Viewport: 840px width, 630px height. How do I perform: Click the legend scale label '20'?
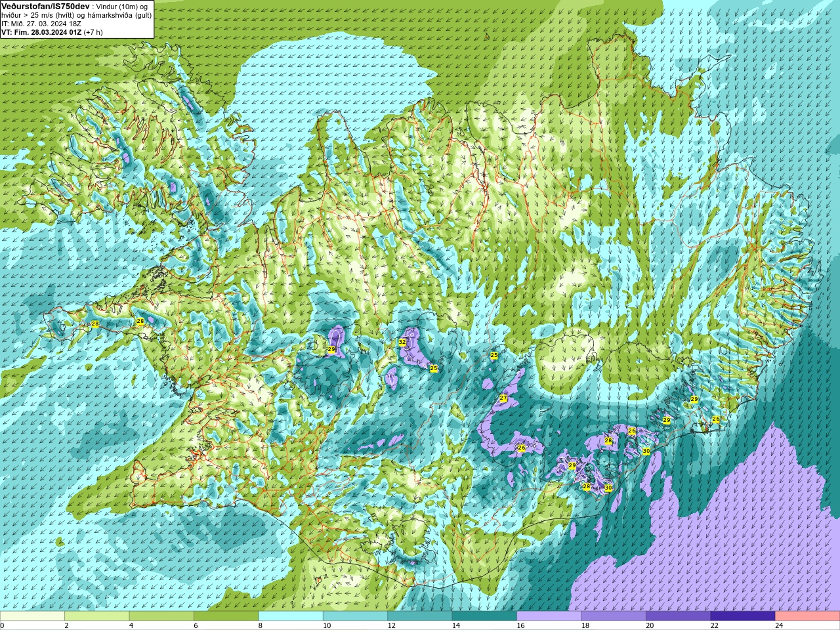650,625
